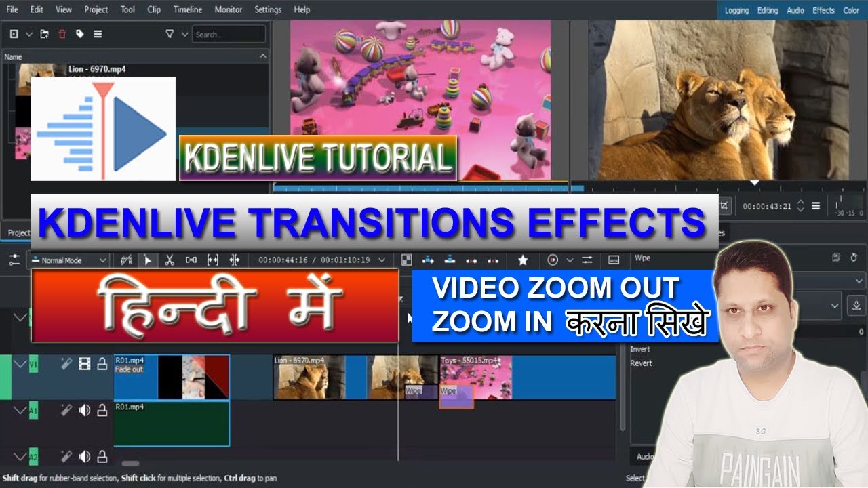The image size is (868, 488).
Task: Switch to the Color layout tab
Action: pyautogui.click(x=851, y=10)
